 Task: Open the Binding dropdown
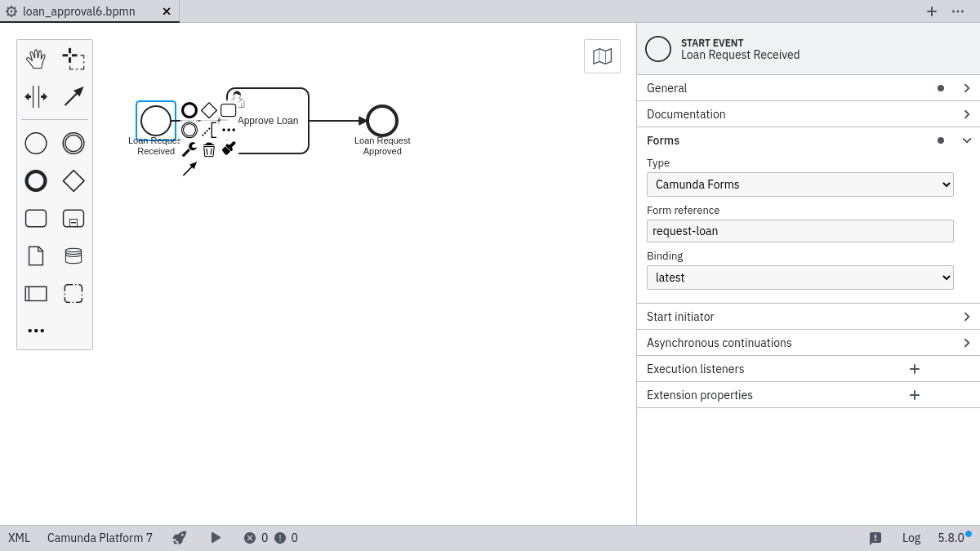(x=800, y=278)
